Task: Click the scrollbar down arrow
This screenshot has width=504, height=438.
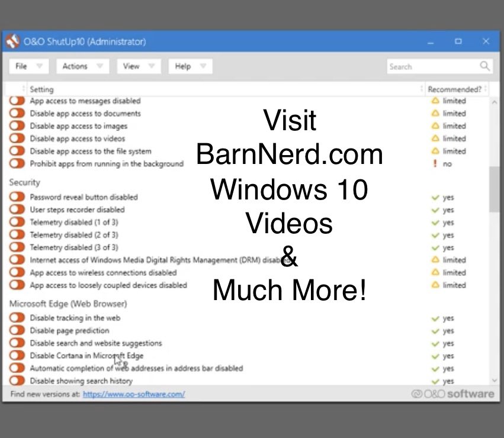Action: (495, 381)
